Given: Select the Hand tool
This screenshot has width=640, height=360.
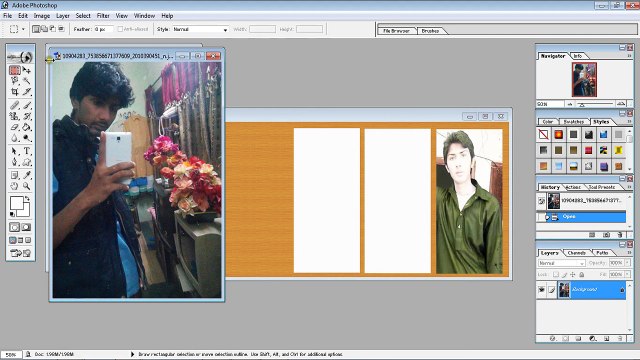Looking at the screenshot, I should click(14, 186).
